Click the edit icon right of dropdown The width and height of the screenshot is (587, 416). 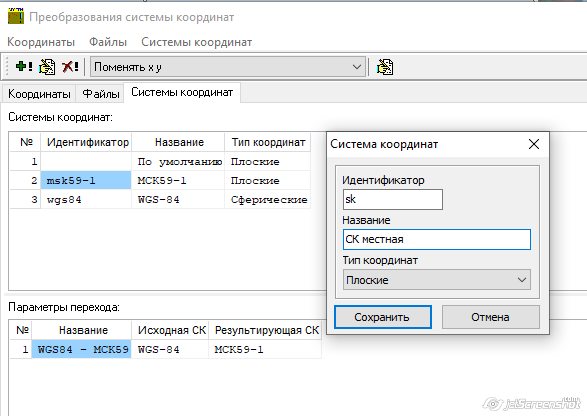tap(385, 67)
